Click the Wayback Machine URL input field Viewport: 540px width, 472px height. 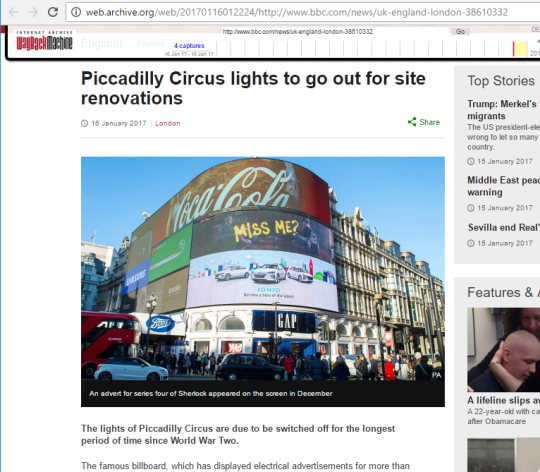[x=297, y=32]
